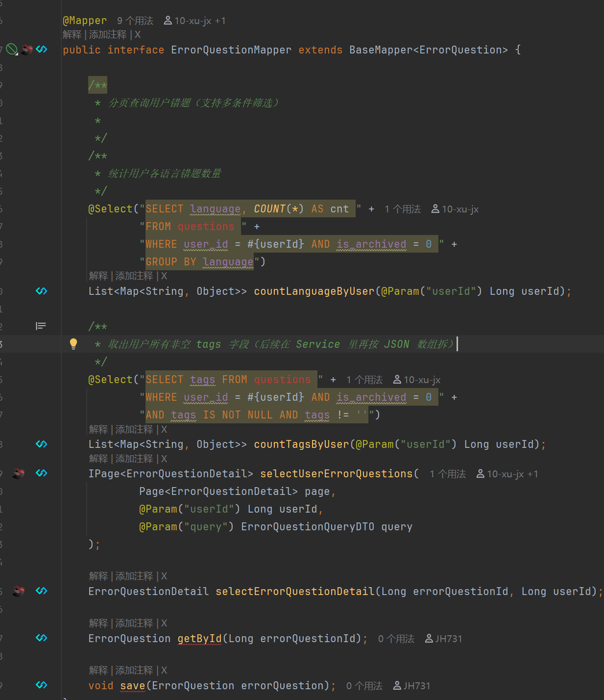604x700 pixels.
Task: Open the yellow lightbulb quick-fix icon
Action: (73, 343)
